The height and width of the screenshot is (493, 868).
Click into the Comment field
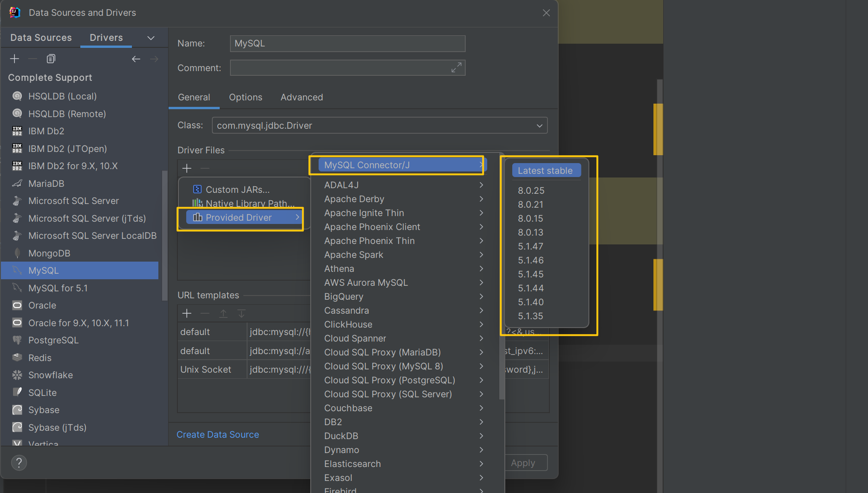[x=347, y=68]
